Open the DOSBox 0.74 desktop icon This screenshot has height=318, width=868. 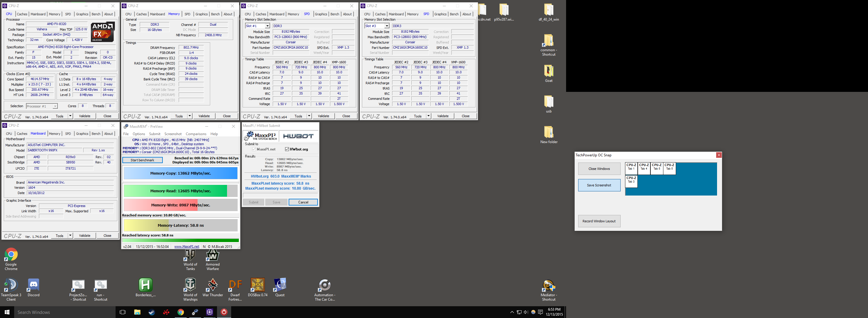pyautogui.click(x=257, y=288)
